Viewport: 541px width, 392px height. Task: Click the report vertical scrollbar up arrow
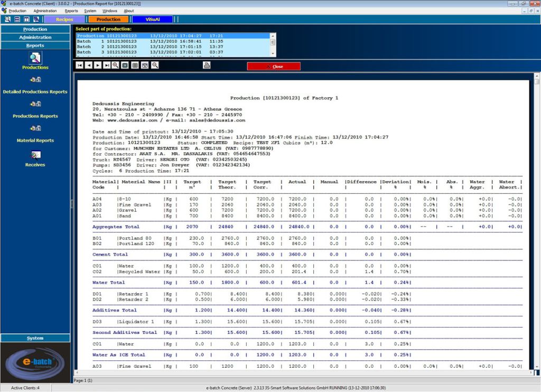point(537,76)
